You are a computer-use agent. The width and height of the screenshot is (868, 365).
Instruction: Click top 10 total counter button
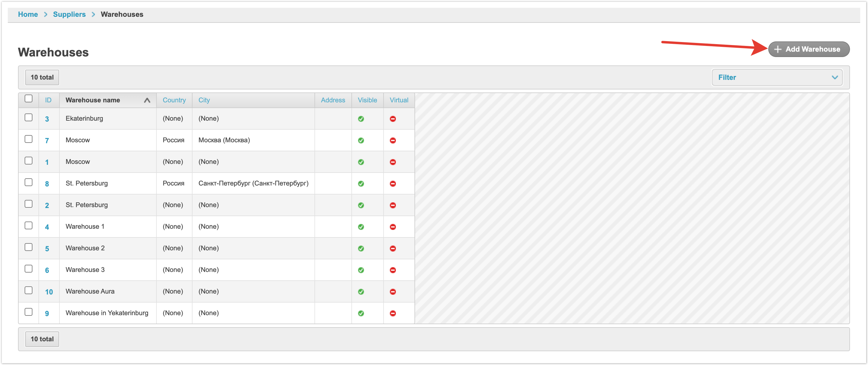(42, 77)
